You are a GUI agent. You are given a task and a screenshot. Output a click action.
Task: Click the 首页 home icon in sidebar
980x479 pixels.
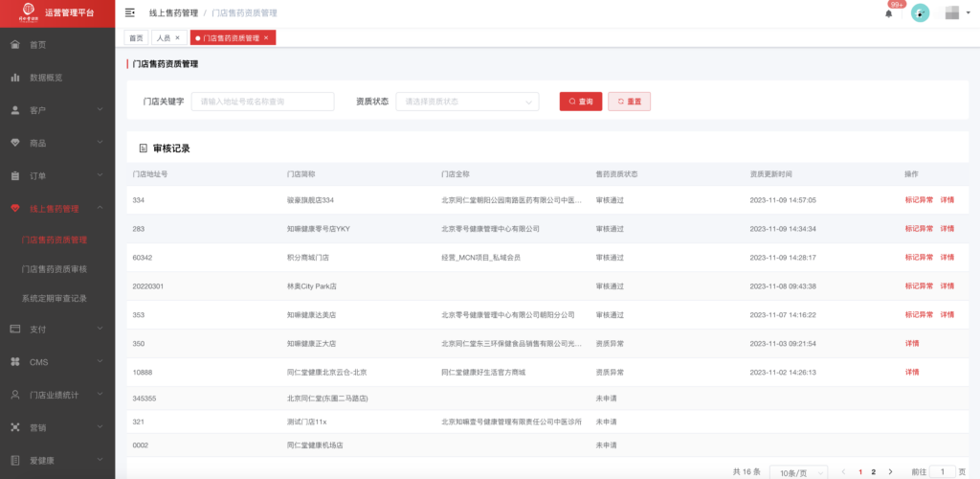coord(15,45)
